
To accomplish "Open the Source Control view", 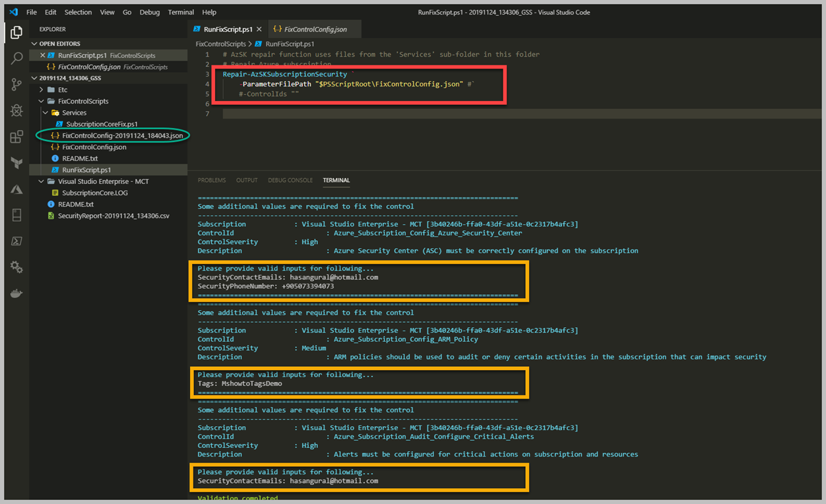I will (16, 84).
